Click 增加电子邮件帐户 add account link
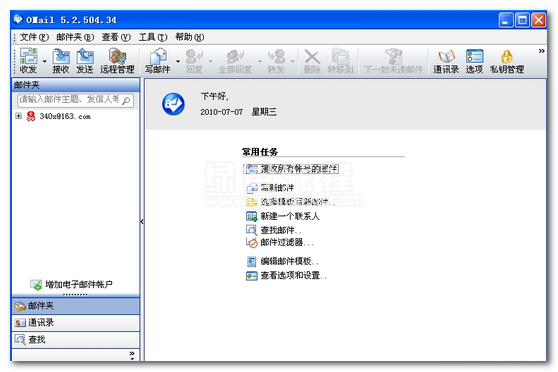 pyautogui.click(x=72, y=284)
